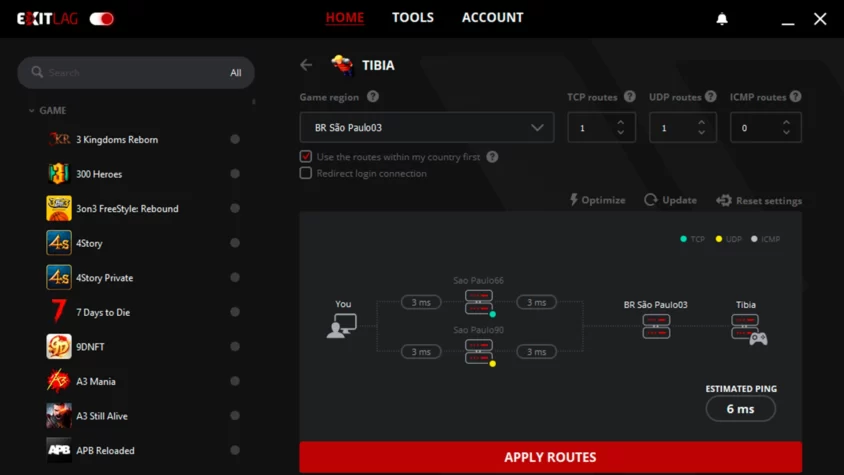This screenshot has width=844, height=475.
Task: Click the Tibia game icon
Action: tap(342, 65)
